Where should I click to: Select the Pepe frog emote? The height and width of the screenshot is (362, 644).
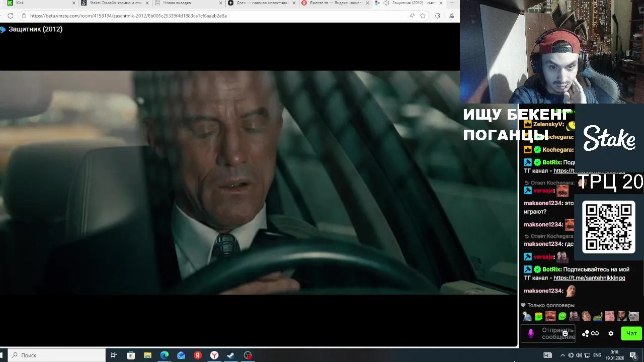598,316
